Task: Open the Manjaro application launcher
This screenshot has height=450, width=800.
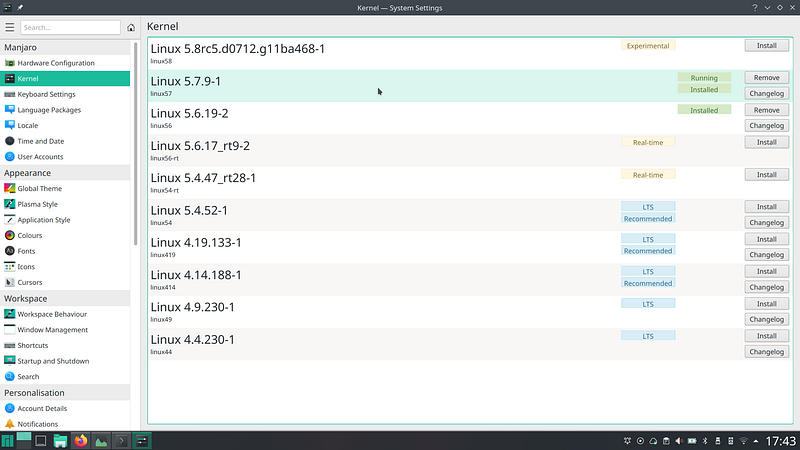Action: tap(8, 441)
